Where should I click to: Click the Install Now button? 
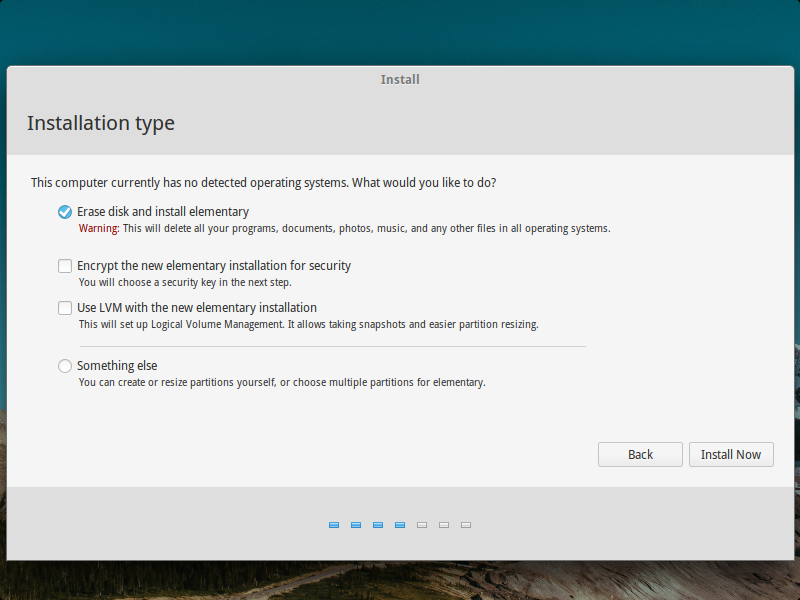pos(731,454)
